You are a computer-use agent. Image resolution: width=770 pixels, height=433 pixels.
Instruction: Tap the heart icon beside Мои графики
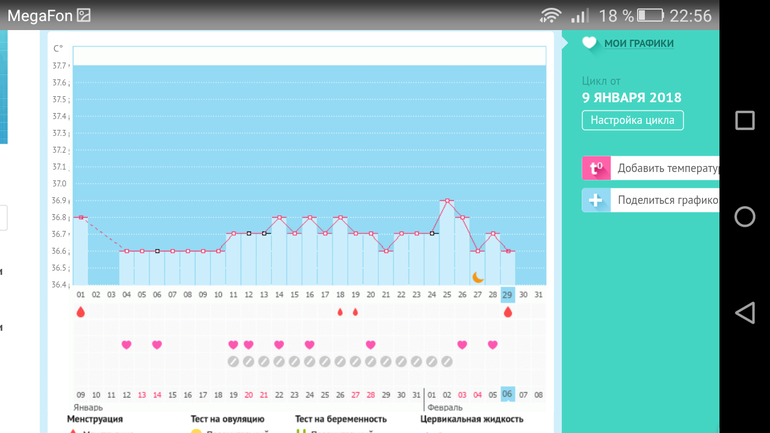589,43
